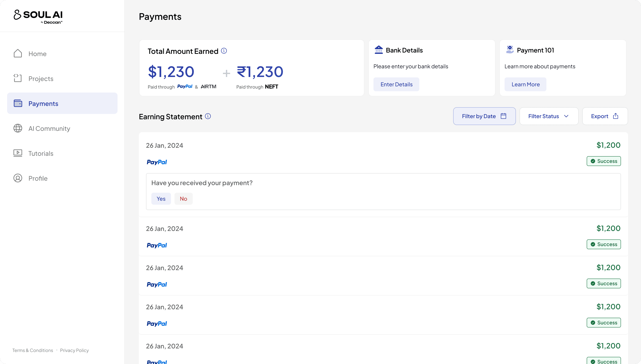Click the Enter Details button
This screenshot has width=641, height=364.
point(396,85)
